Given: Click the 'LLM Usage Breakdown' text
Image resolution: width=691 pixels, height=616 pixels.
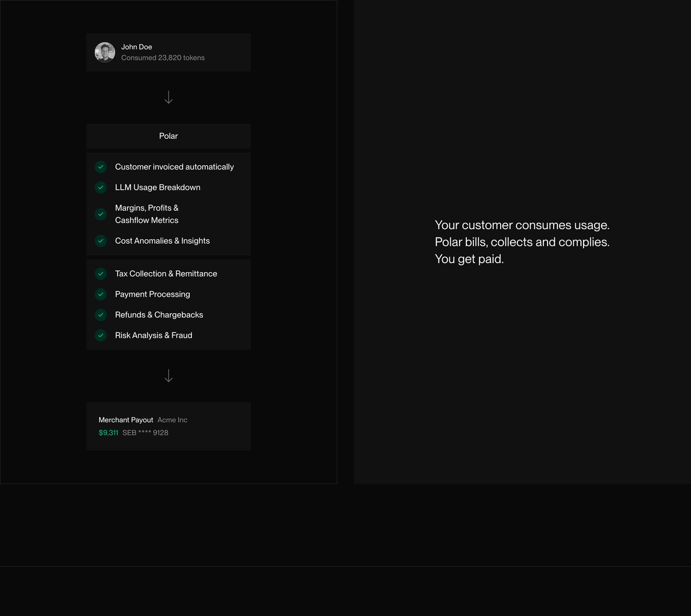Looking at the screenshot, I should [158, 188].
